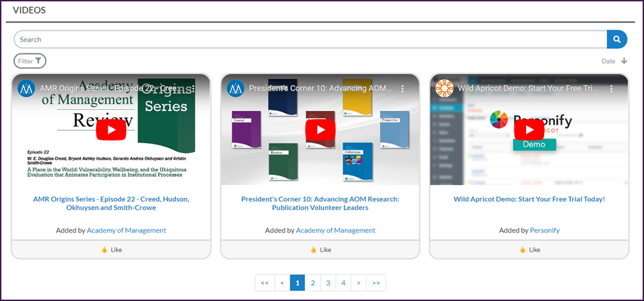Jump to last page with >>
The image size is (644, 301).
coord(376,283)
